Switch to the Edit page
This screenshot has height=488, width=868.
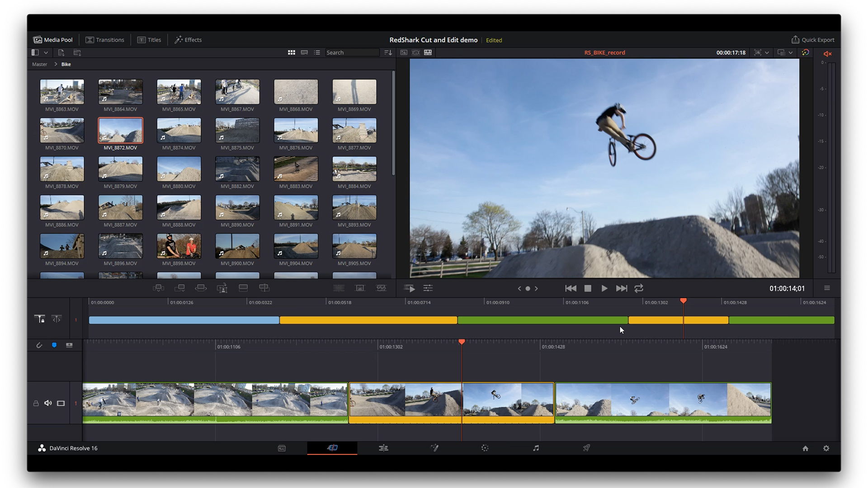coord(383,448)
